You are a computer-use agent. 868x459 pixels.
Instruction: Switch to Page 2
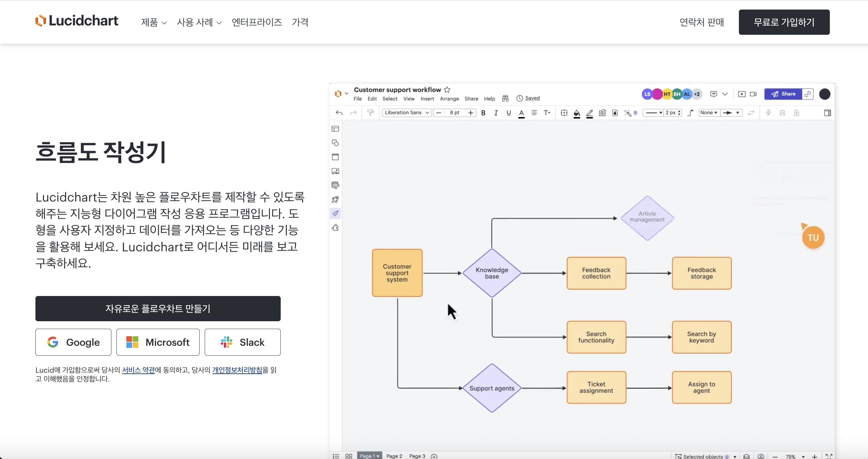tap(394, 456)
